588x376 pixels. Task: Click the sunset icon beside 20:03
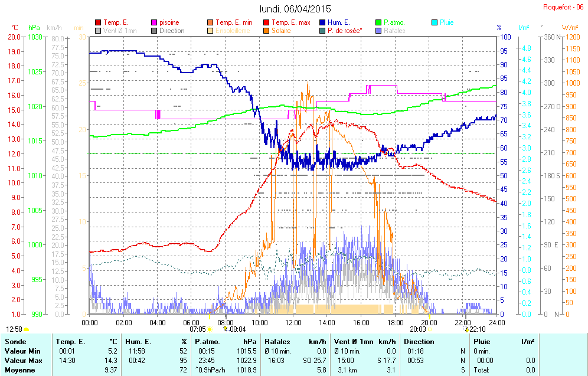click(430, 329)
